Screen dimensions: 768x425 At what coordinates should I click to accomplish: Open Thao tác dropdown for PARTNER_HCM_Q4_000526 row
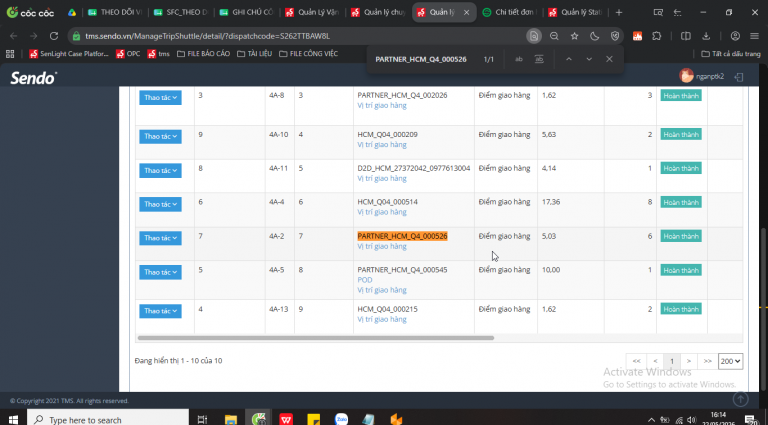point(160,238)
